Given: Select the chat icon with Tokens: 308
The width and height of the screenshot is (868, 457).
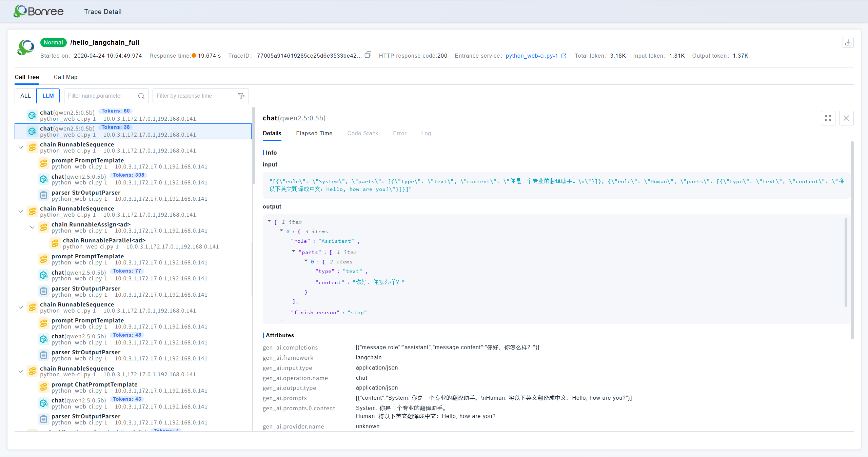Looking at the screenshot, I should click(43, 179).
